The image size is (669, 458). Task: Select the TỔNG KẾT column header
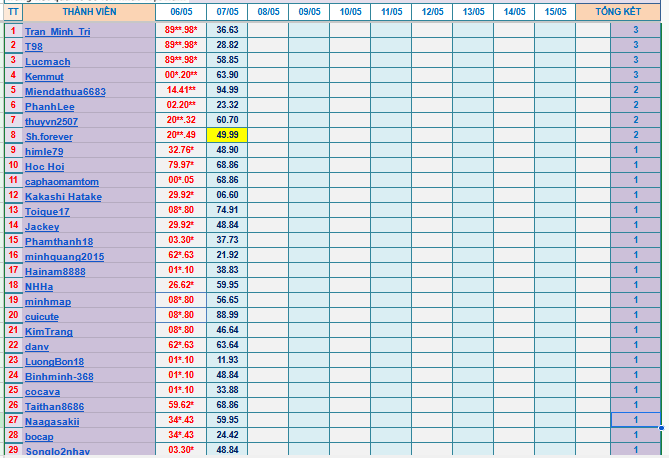click(618, 12)
